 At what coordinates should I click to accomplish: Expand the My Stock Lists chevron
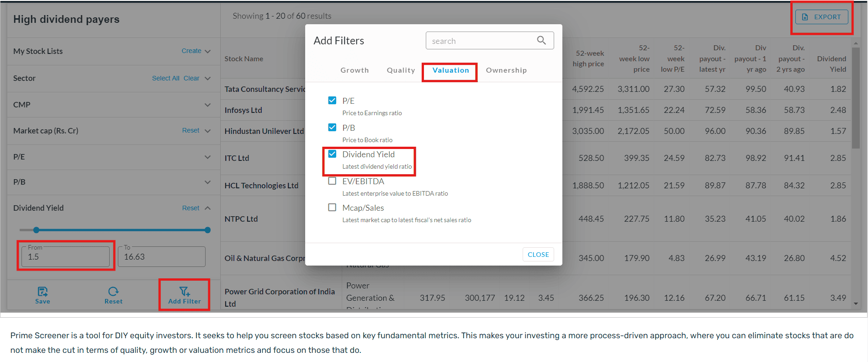(x=208, y=51)
